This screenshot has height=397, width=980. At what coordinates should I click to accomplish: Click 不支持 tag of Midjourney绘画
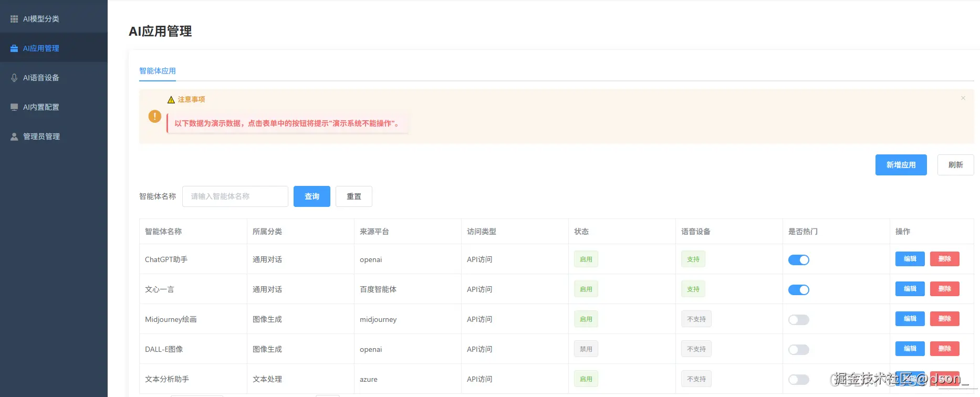[x=696, y=319]
